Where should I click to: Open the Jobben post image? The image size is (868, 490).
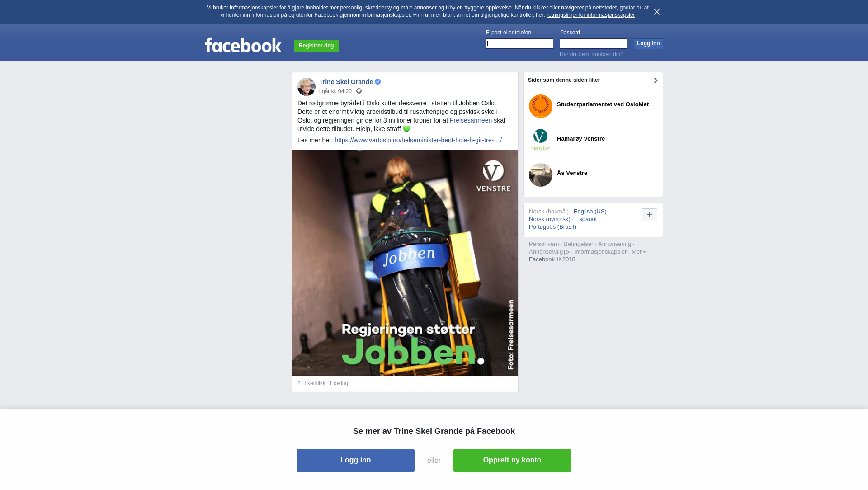coord(405,263)
